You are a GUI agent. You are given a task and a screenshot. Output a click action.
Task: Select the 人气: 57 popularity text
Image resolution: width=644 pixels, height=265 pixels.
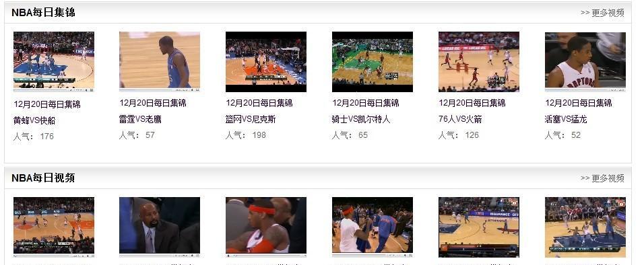click(x=137, y=135)
